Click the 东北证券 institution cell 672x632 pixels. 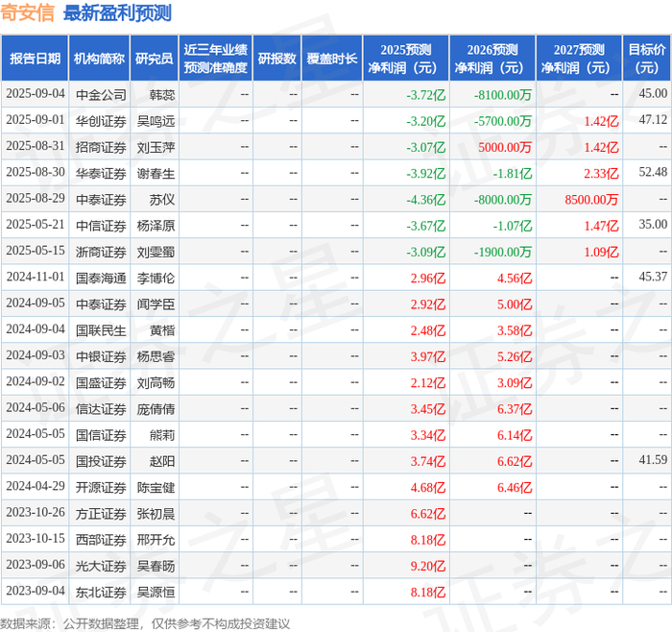tap(101, 592)
